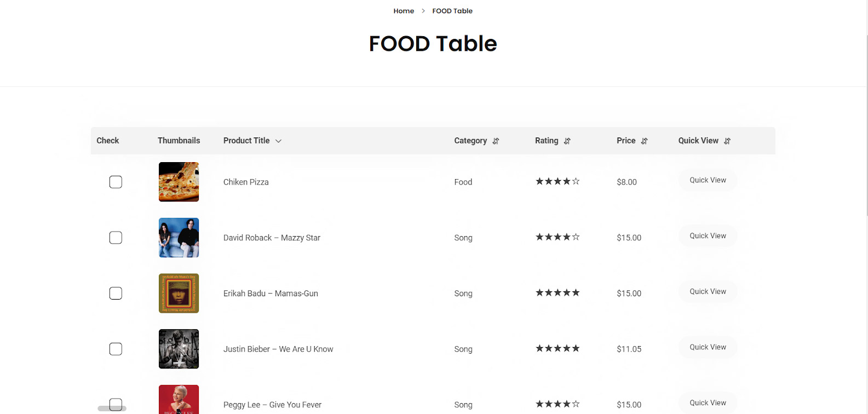Click the Erikah Badu album thumbnail

click(x=179, y=294)
